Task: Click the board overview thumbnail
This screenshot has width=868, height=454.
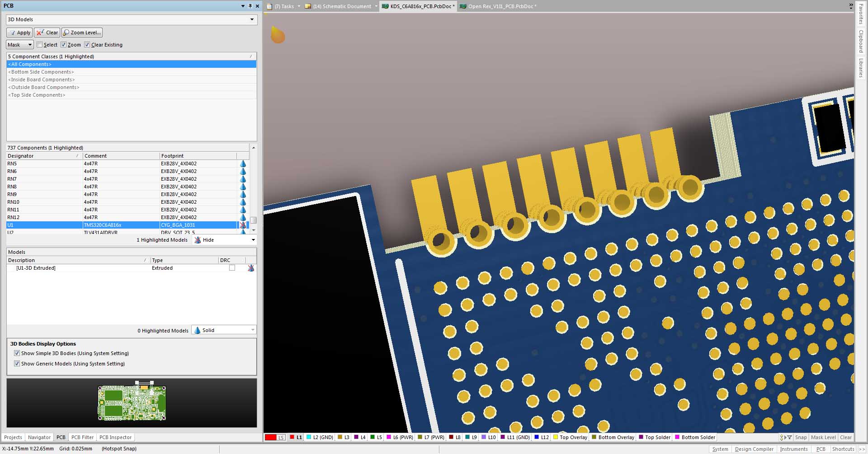Action: click(132, 403)
